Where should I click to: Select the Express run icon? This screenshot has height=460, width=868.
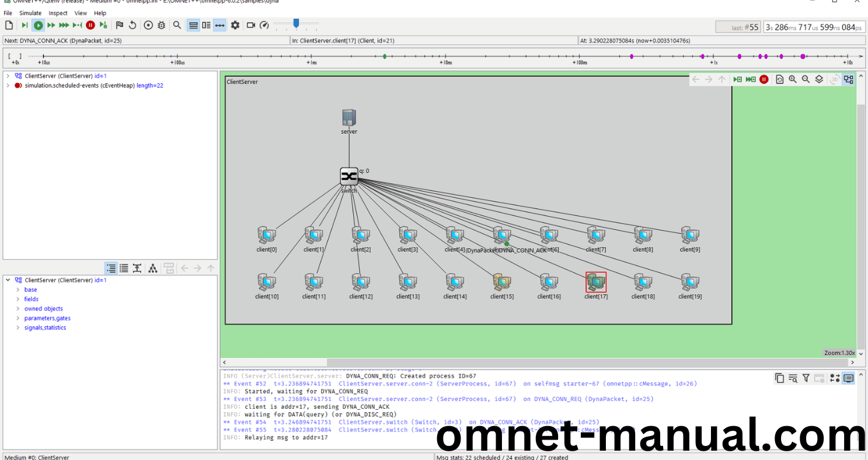64,25
